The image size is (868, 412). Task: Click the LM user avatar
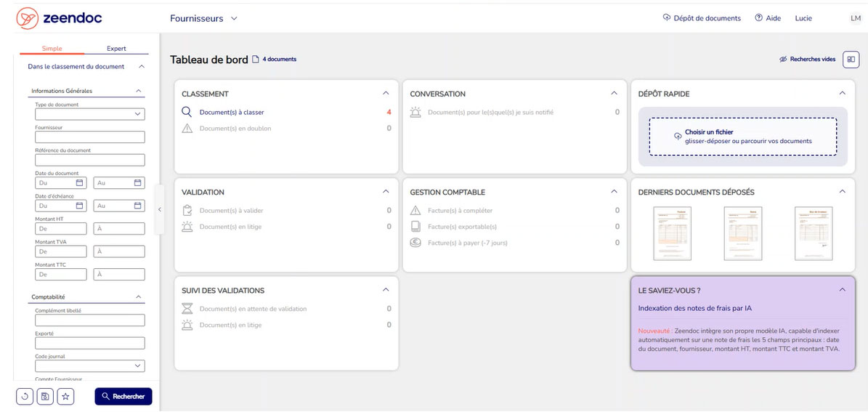click(x=855, y=18)
